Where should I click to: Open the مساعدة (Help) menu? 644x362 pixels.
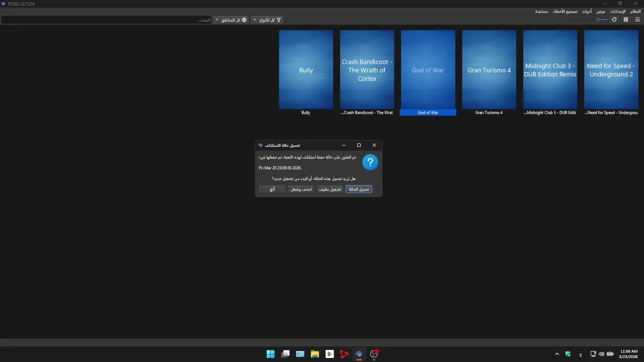(x=542, y=11)
